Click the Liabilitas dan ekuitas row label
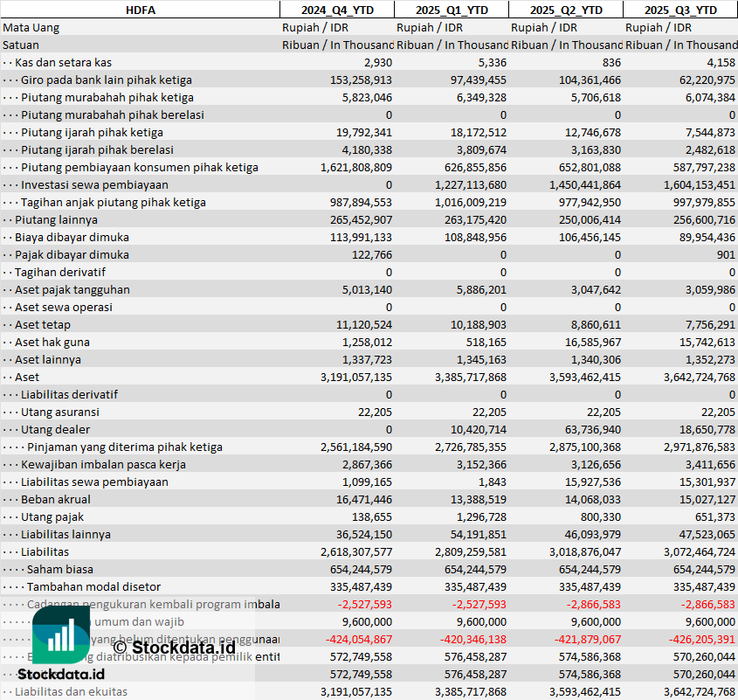The image size is (738, 700). pos(71,691)
